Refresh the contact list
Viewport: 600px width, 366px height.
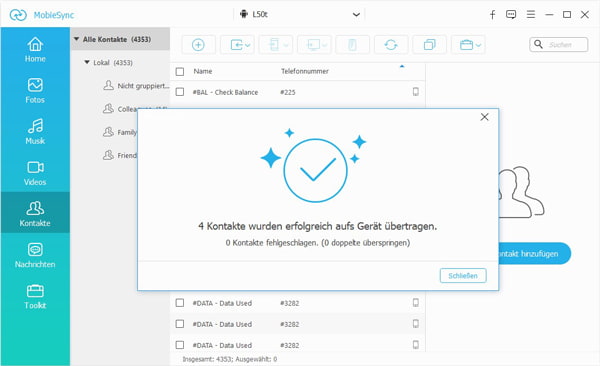click(x=391, y=45)
